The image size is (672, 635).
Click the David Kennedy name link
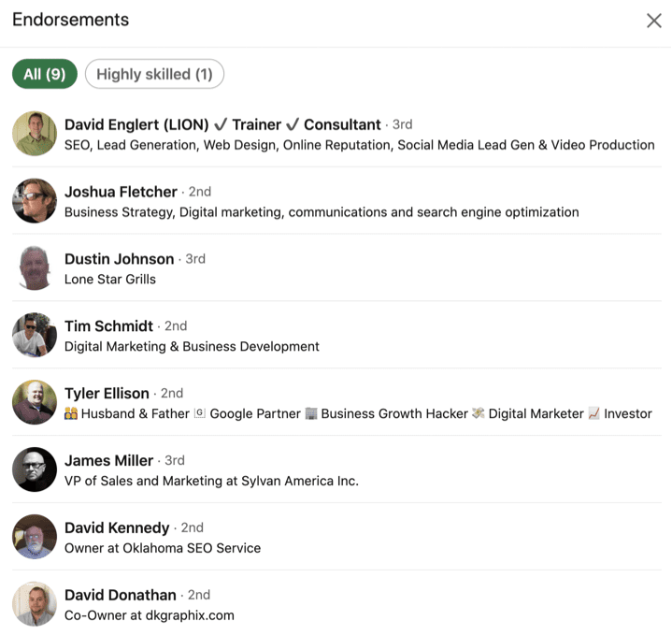tap(117, 527)
